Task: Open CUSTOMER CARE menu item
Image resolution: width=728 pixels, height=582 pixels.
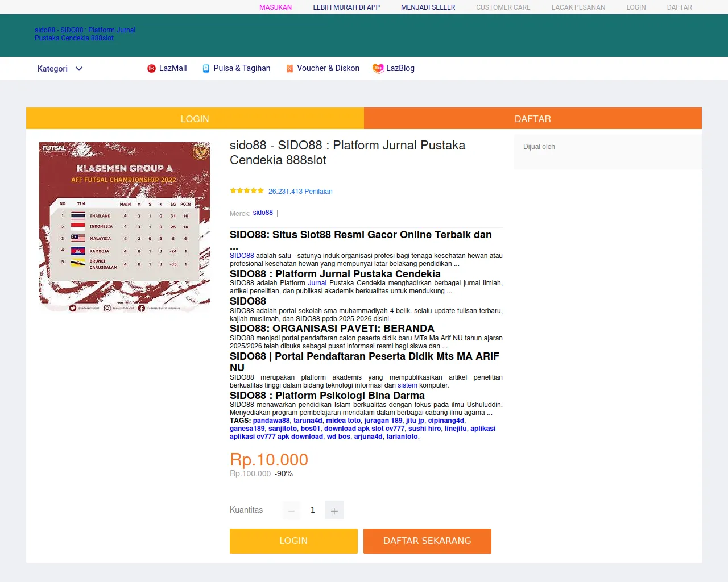Action: (503, 7)
